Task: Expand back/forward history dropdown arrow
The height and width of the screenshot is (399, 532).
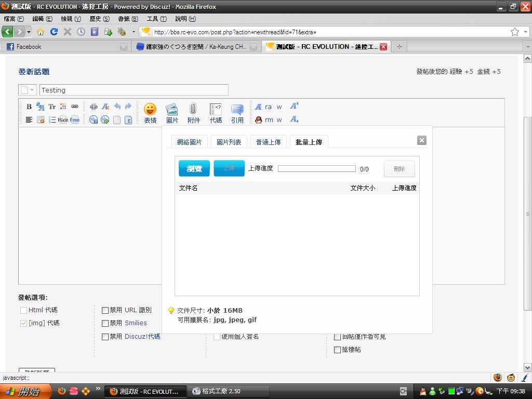Action: click(x=29, y=32)
